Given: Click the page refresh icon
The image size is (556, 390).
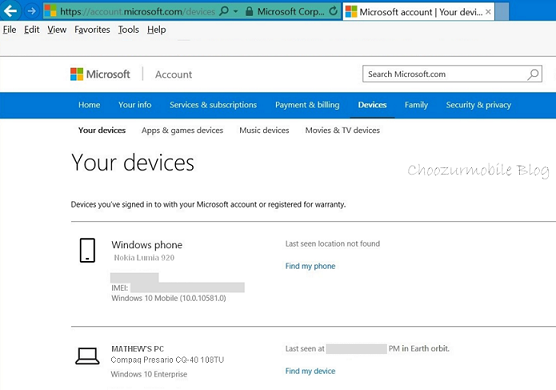Looking at the screenshot, I should [333, 11].
